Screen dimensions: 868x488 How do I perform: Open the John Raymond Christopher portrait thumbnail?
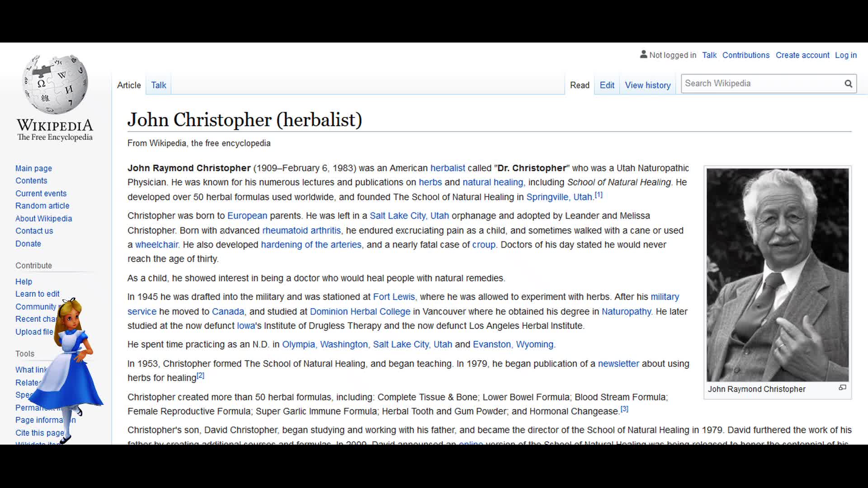coord(778,275)
